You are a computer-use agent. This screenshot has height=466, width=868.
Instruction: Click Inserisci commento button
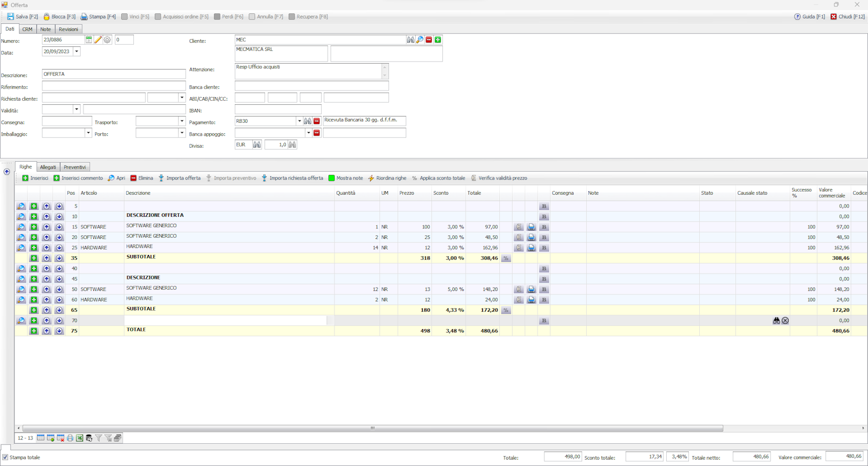78,178
